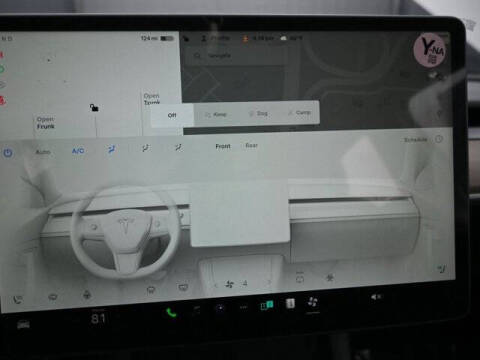Screen dimensions: 480x360
Task: Open the climate Schedule option
Action: pyautogui.click(x=415, y=140)
